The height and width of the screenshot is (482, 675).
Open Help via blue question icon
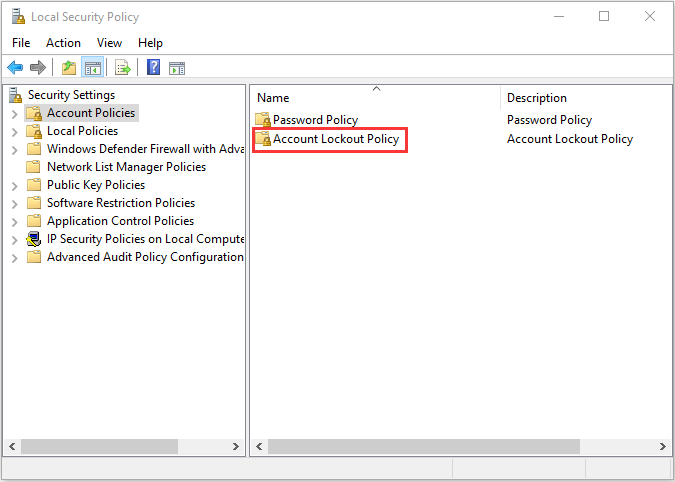pyautogui.click(x=154, y=68)
